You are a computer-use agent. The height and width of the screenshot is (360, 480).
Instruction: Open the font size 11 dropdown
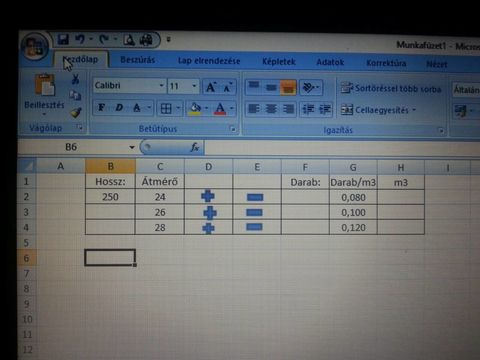point(194,86)
